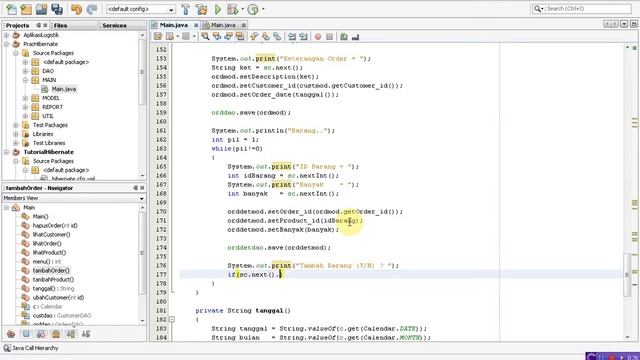Screen dimensions: 640x360
Task: Click the Save All icon
Action: point(57,9)
